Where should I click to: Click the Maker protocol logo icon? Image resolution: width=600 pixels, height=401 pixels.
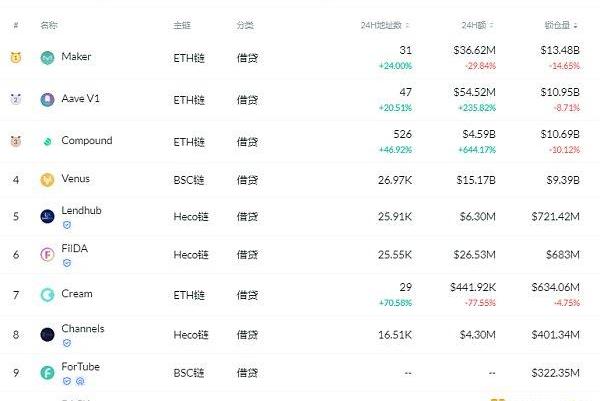pyautogui.click(x=47, y=58)
